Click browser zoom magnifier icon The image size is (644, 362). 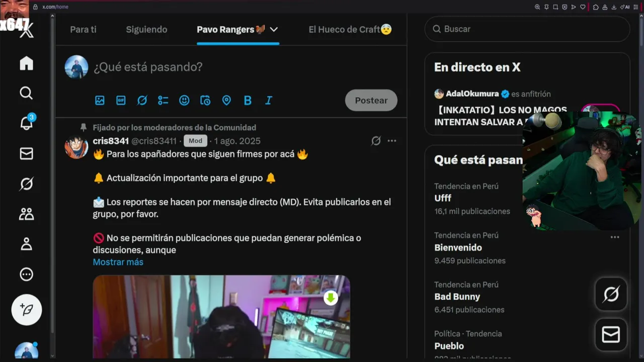(x=537, y=7)
